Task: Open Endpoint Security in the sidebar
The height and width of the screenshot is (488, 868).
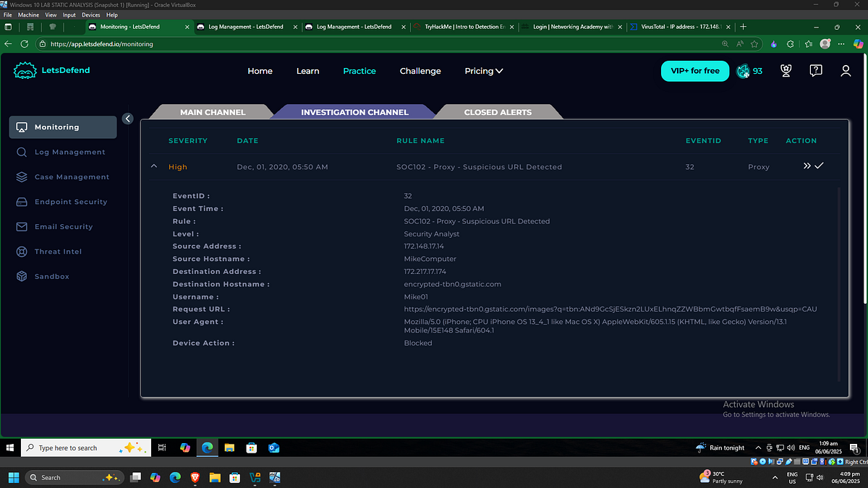Action: 63,202
